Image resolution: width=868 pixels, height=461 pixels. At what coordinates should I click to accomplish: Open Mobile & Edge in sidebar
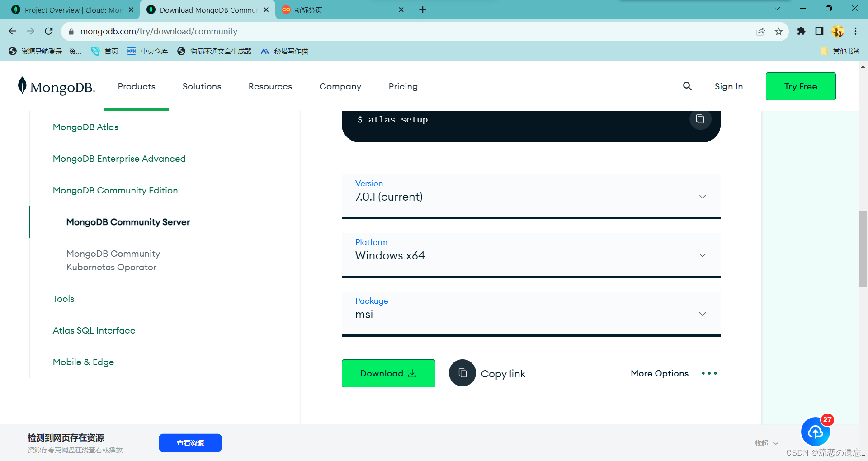(x=83, y=362)
